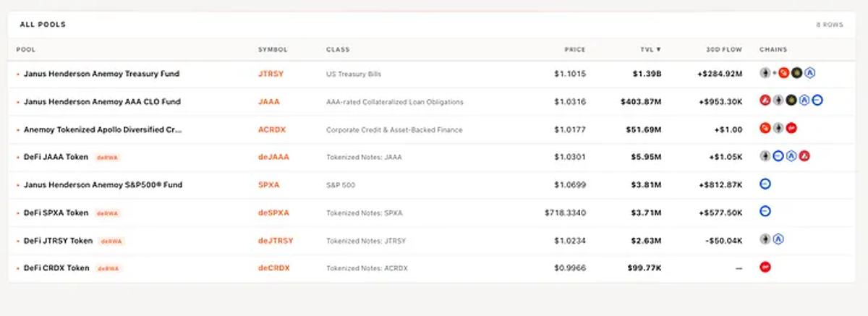
Task: Click Base chain icon in AAA CLO Fund row
Action: tap(817, 101)
